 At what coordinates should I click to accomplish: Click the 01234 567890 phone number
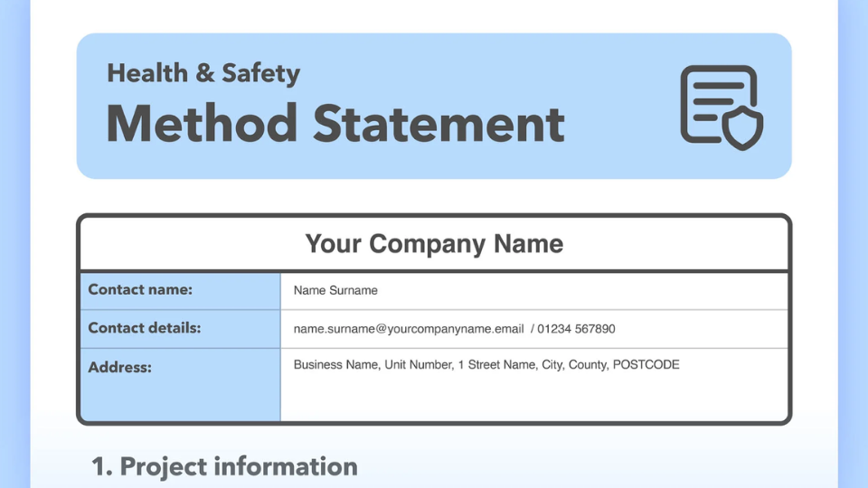576,329
